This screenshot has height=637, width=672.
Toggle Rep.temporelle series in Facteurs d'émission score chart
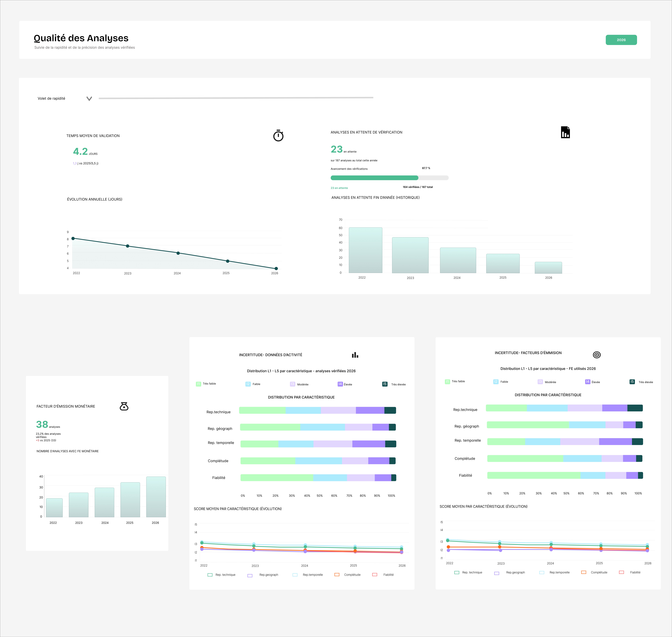[542, 572]
